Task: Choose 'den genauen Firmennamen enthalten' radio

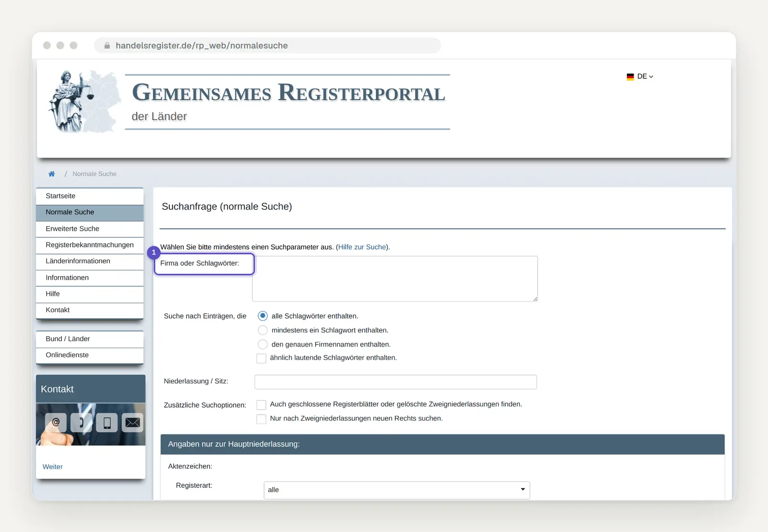Action: click(x=263, y=344)
